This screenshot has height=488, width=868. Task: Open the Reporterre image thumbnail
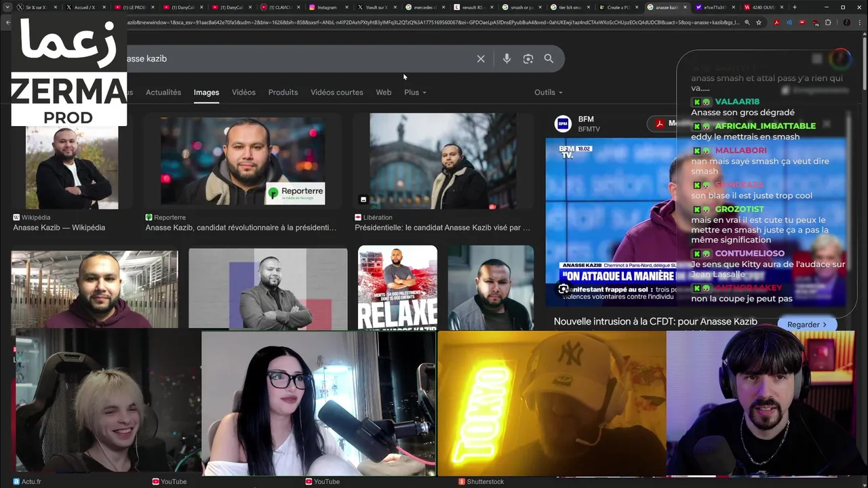pyautogui.click(x=243, y=161)
